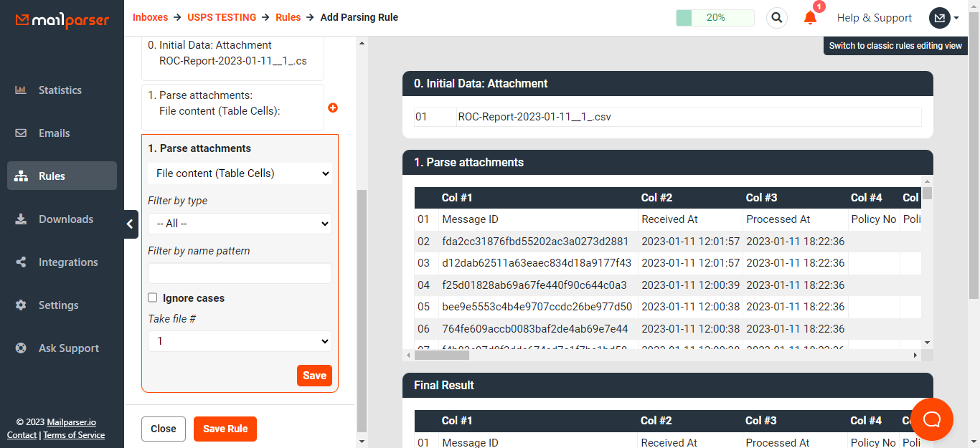Screen dimensions: 980x448
Task: Open the Filter by type dropdown
Action: pyautogui.click(x=240, y=224)
